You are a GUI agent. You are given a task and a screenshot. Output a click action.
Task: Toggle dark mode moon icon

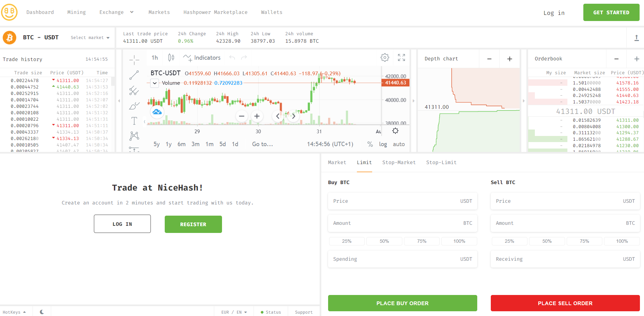coord(42,312)
